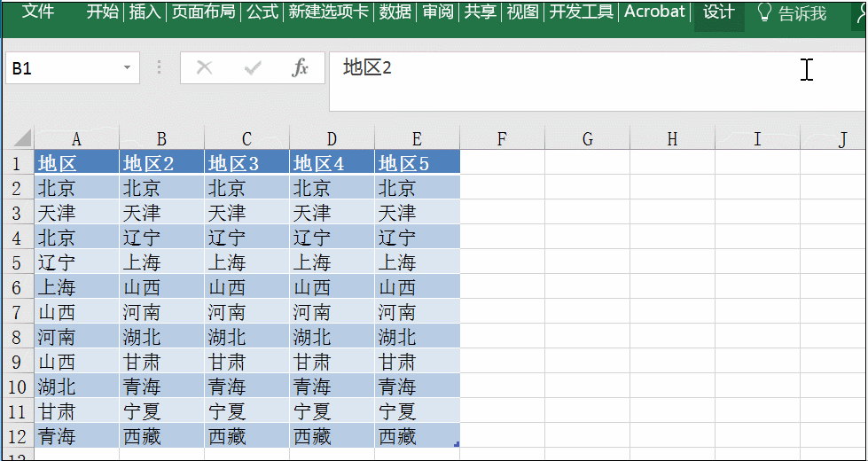The width and height of the screenshot is (868, 461).
Task: Select column A header
Action: click(76, 138)
